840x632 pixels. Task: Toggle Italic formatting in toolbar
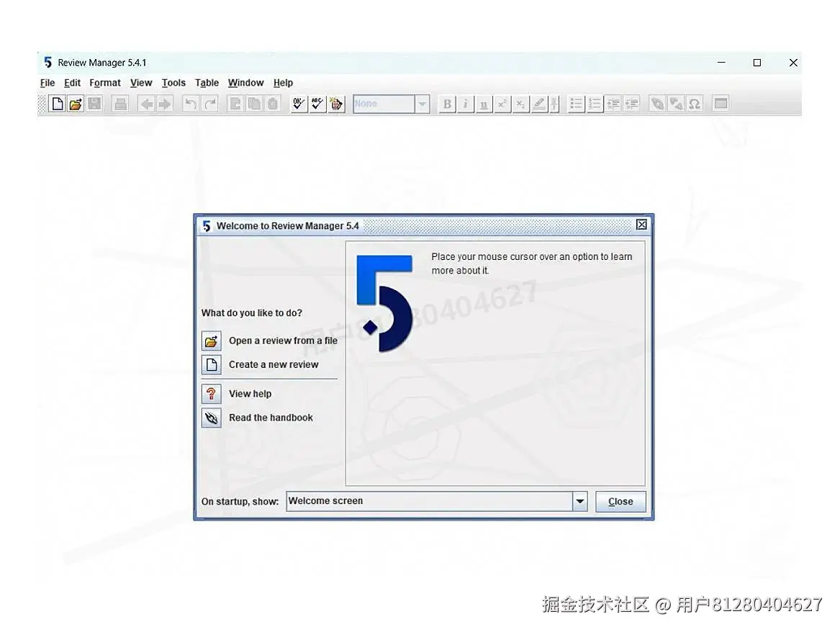465,104
